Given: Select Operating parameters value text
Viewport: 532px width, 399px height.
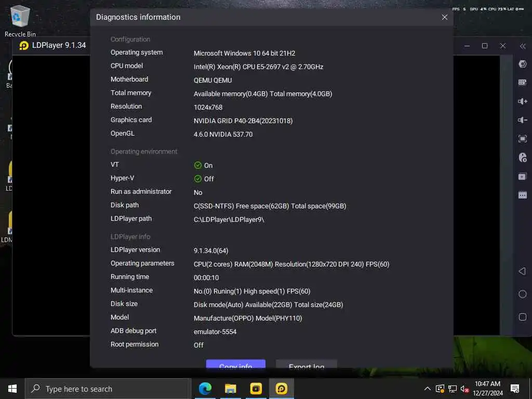Looking at the screenshot, I should pyautogui.click(x=291, y=264).
